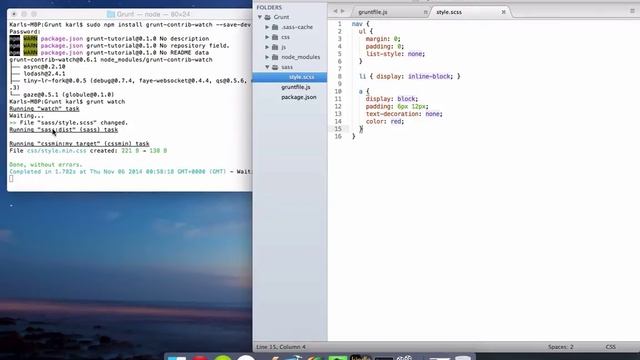Switch to the gruntfile.js tab
640x360 pixels.
point(373,12)
